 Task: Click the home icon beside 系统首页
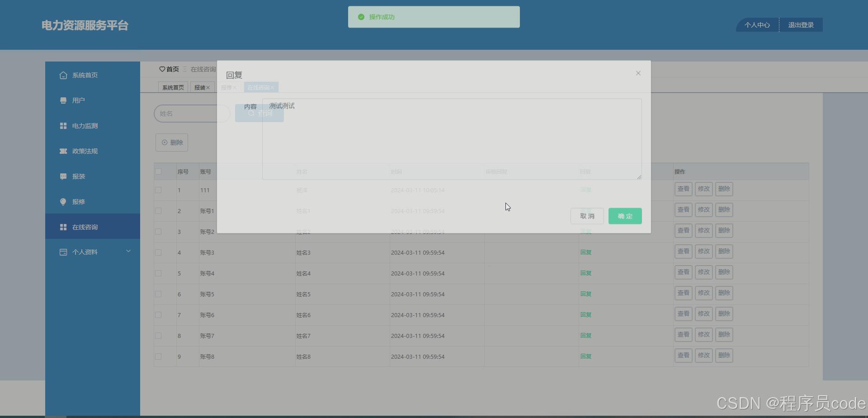click(x=63, y=75)
